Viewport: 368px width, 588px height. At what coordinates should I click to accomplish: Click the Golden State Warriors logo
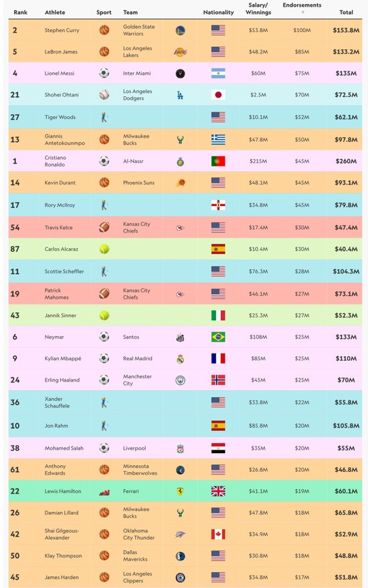point(180,30)
